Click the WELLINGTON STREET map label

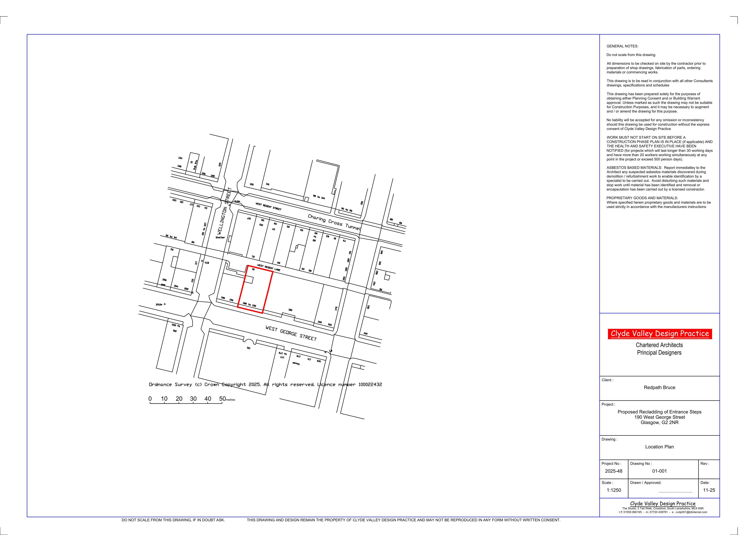pos(225,211)
